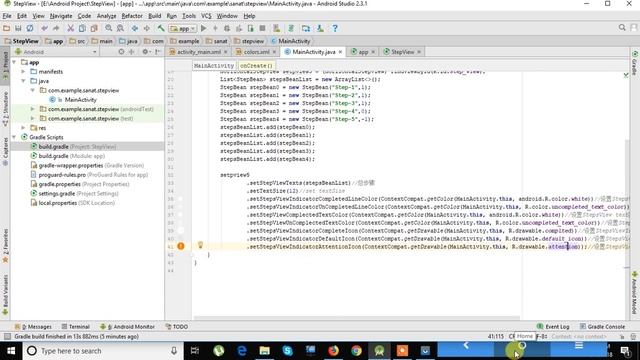Click the Attach debugger to process icon
The image size is (640, 360).
tap(251, 29)
